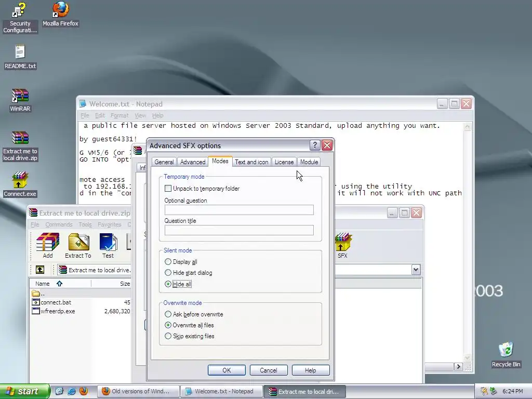Open the Commands menu in WinRAR
This screenshot has height=399, width=532.
pyautogui.click(x=59, y=224)
